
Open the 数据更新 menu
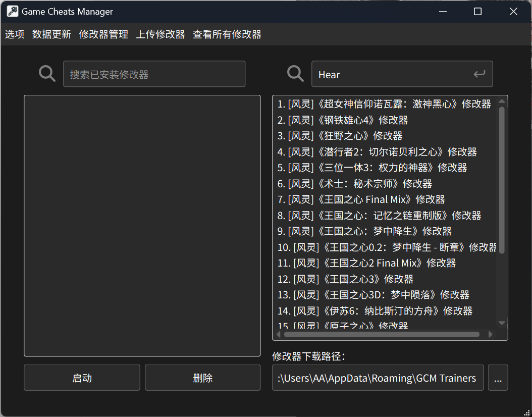point(51,34)
